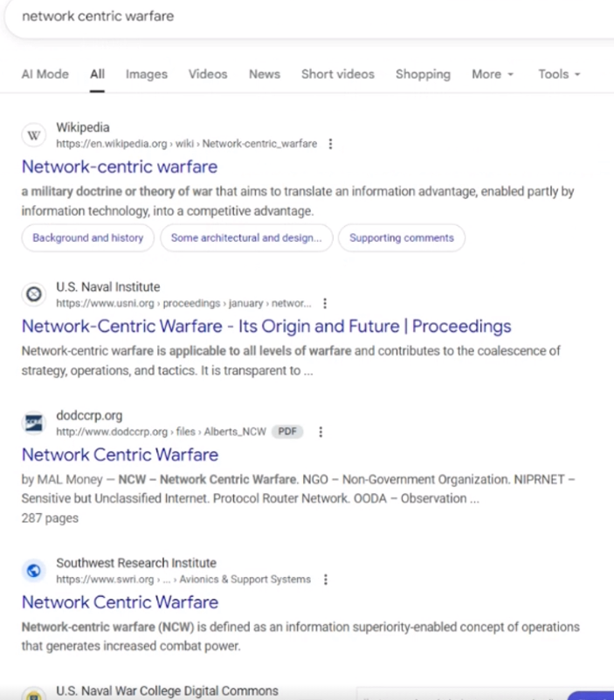Select the AI Mode tab

(x=45, y=74)
